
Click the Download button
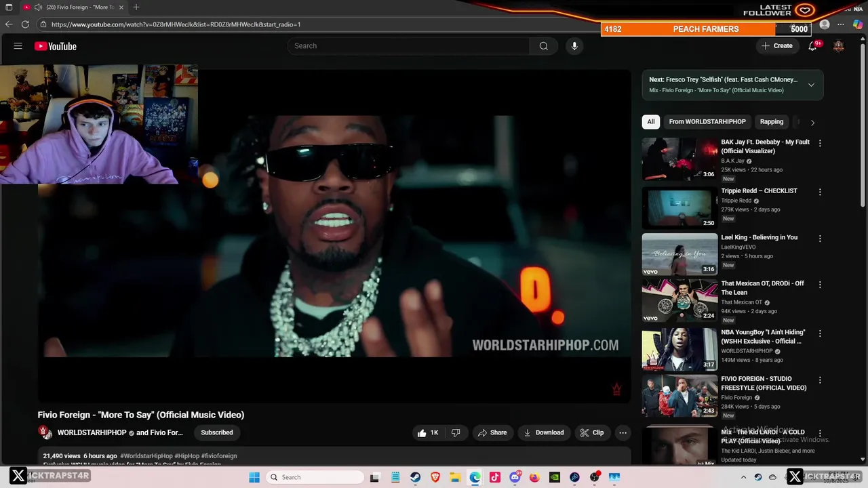click(544, 432)
